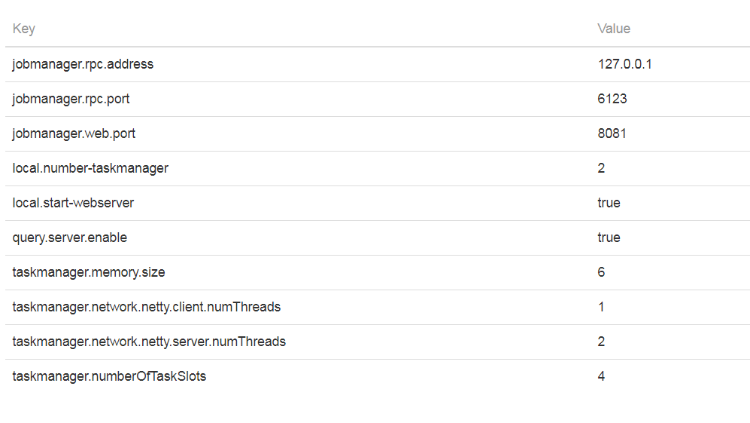Click the value of local.number-taskmanager row
The image size is (750, 423).
point(601,168)
